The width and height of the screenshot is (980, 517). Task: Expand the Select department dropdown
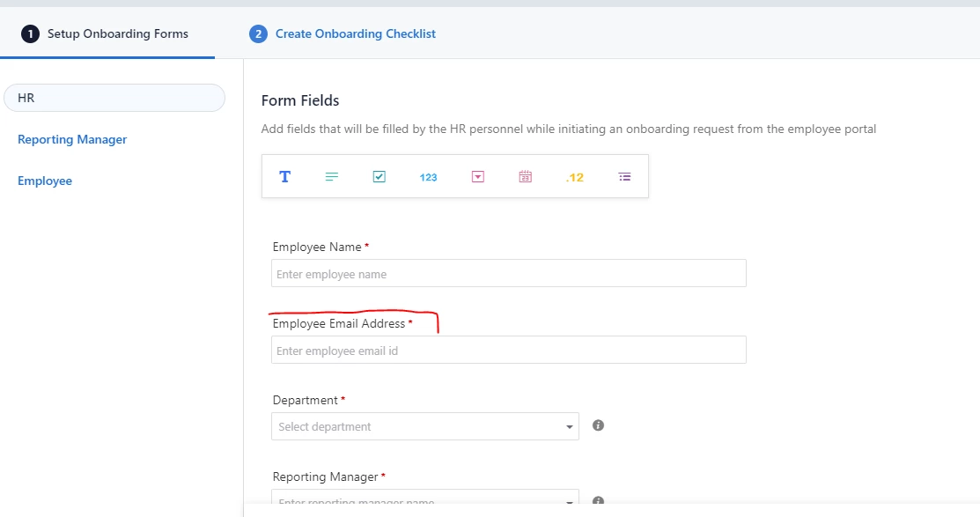[x=425, y=426]
